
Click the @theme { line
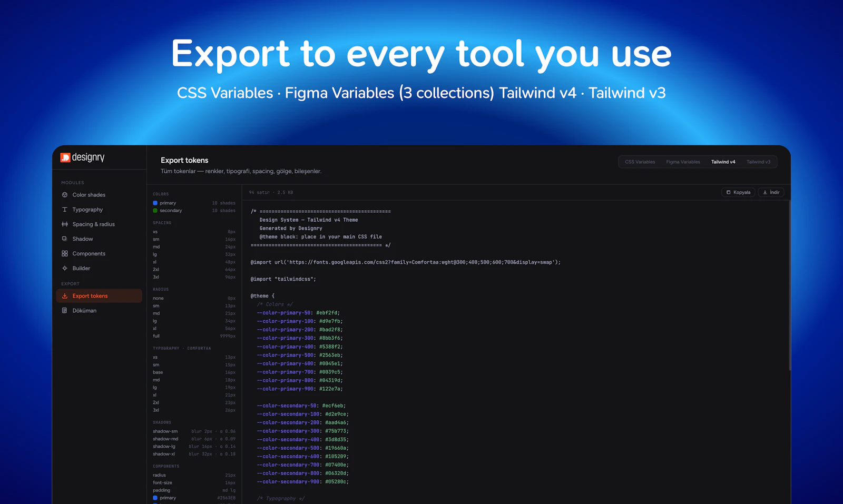click(x=262, y=296)
